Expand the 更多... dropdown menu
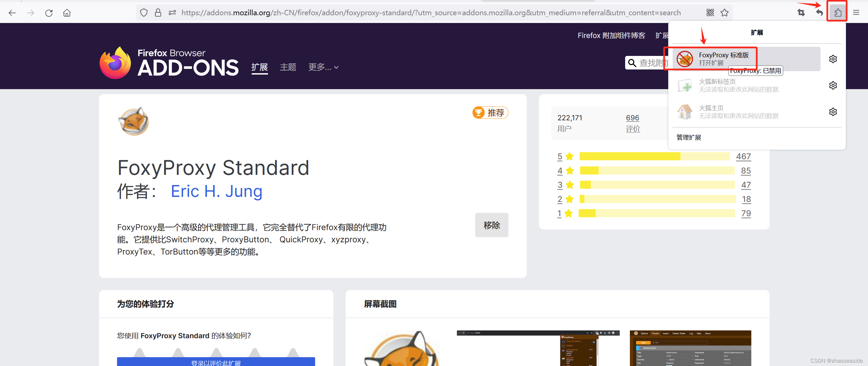This screenshot has height=366, width=868. click(323, 67)
